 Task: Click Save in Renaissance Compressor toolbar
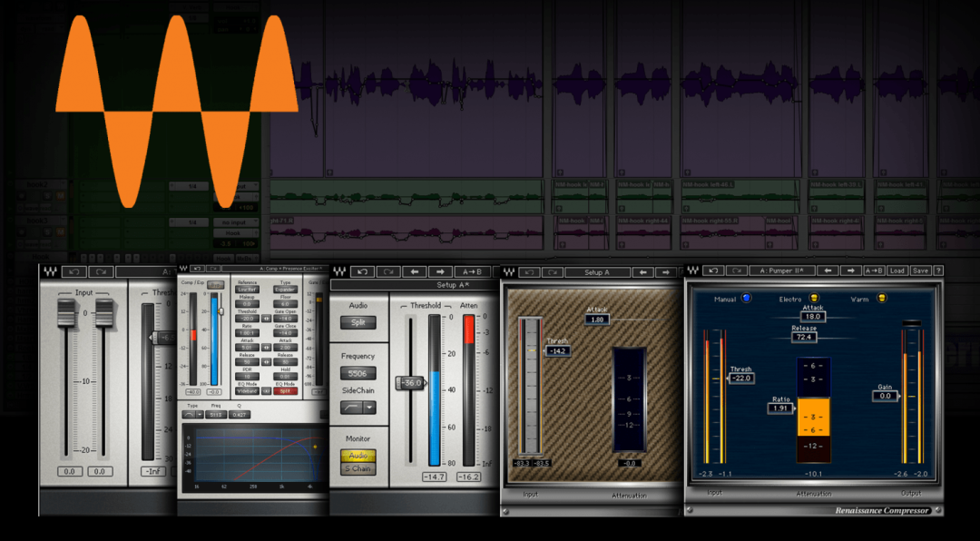click(x=919, y=270)
